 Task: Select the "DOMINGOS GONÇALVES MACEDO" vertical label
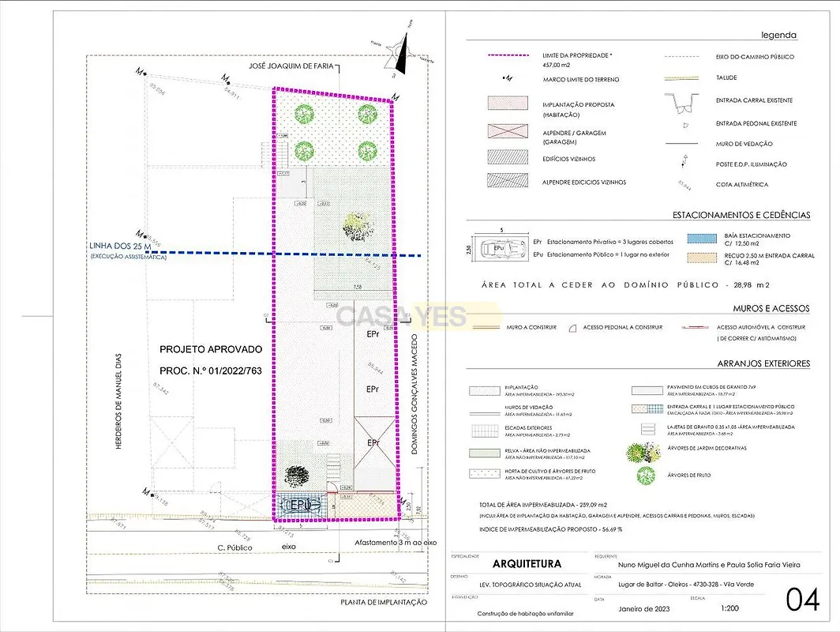click(x=414, y=395)
